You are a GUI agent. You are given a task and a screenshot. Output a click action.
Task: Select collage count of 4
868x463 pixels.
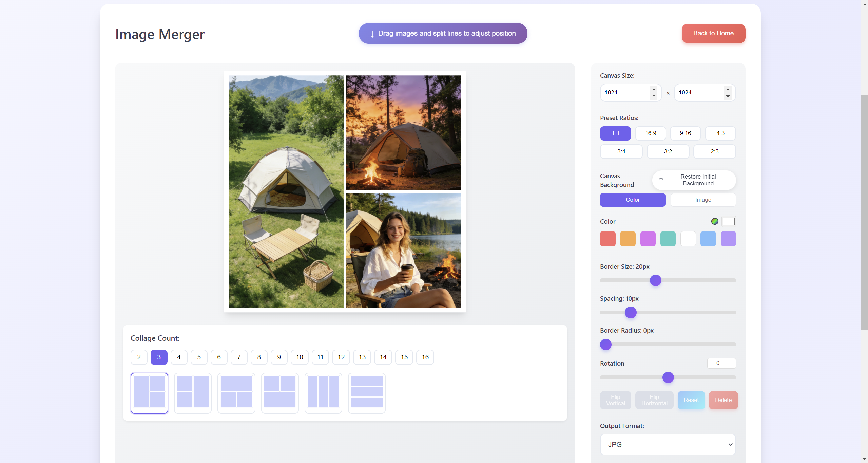tap(179, 357)
